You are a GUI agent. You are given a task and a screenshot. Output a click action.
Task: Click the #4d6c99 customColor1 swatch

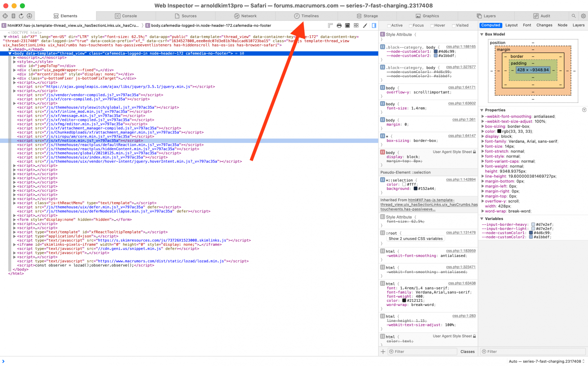pos(436,51)
